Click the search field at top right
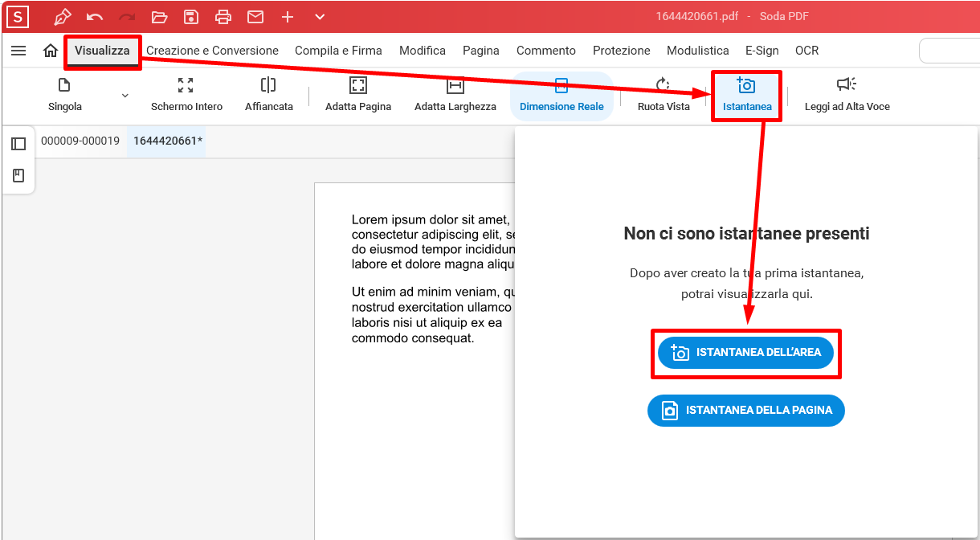The height and width of the screenshot is (540, 980). pyautogui.click(x=949, y=51)
